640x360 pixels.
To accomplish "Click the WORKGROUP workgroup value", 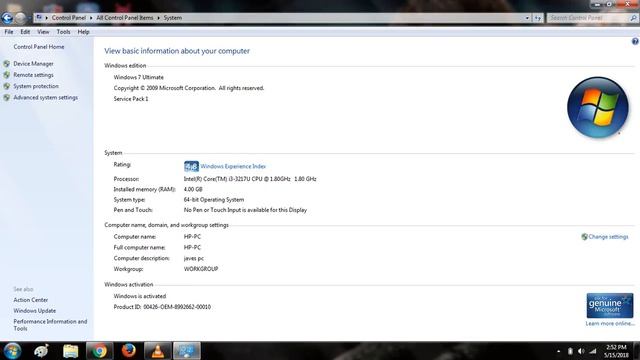I will (201, 269).
